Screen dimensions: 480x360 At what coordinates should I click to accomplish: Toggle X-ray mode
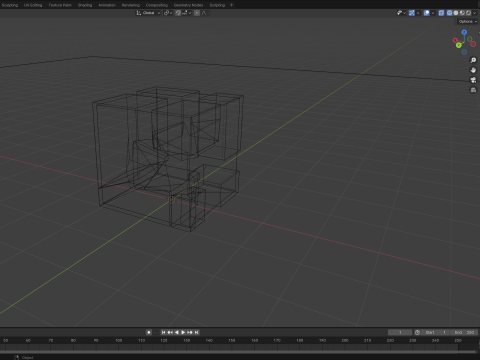pos(441,13)
